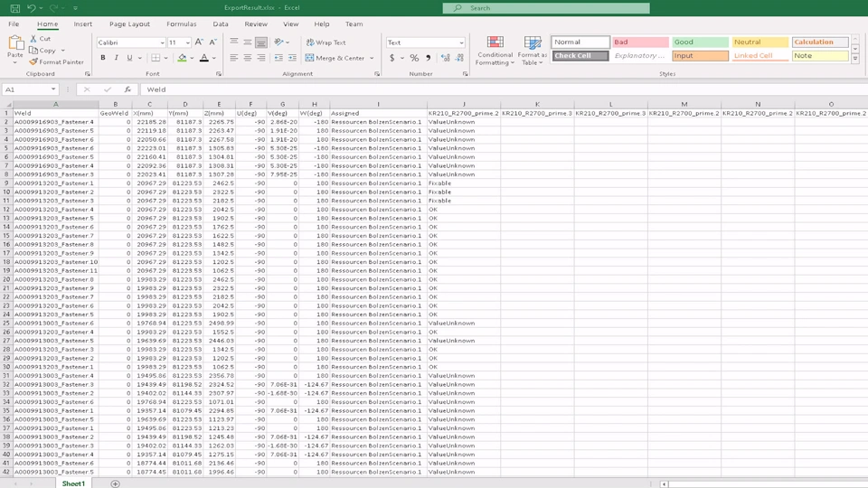Click Decrease Decimal icon
Image resolution: width=868 pixels, height=488 pixels.
point(459,58)
